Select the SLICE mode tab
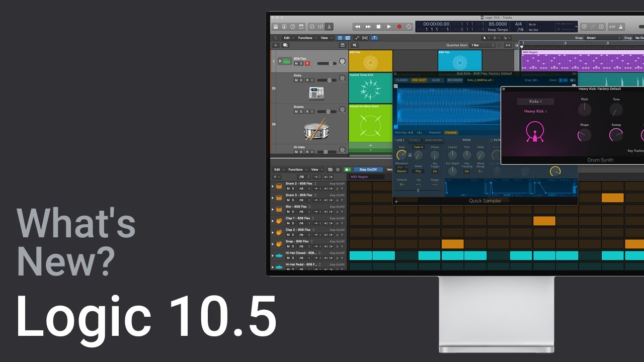 (436, 80)
